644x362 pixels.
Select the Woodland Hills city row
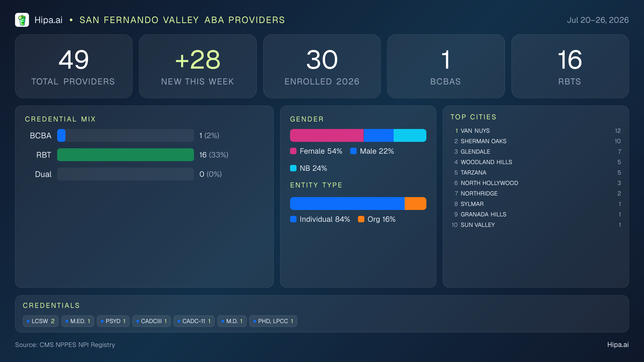(x=536, y=162)
